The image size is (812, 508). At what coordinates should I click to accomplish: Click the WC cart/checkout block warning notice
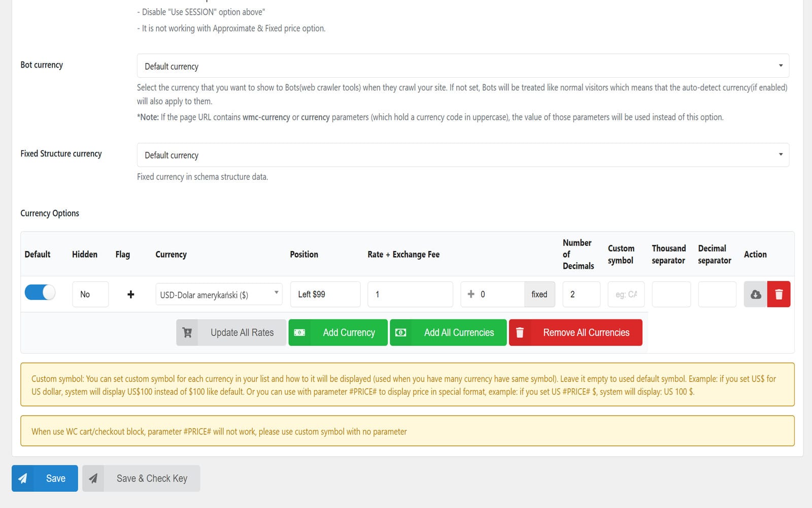(408, 431)
